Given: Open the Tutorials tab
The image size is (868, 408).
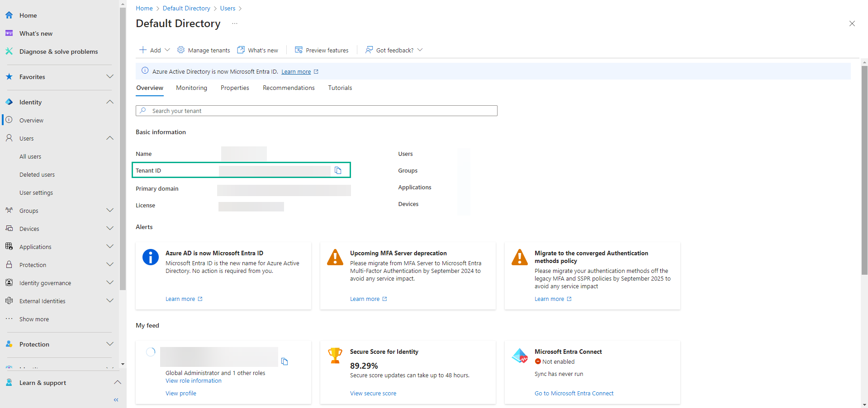Looking at the screenshot, I should coord(340,88).
